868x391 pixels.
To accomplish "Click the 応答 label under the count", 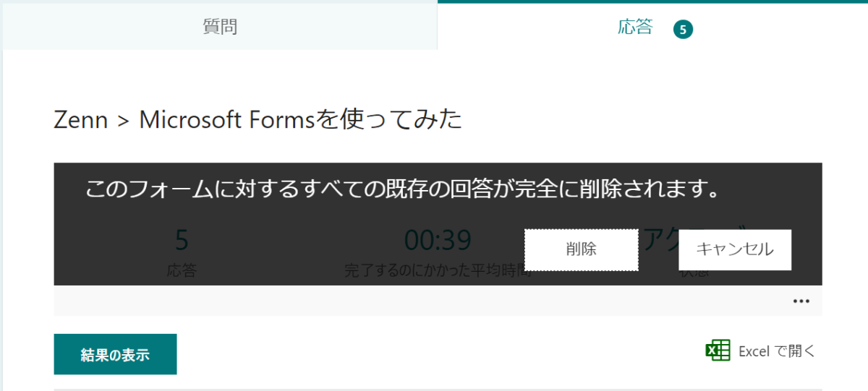I will (182, 271).
